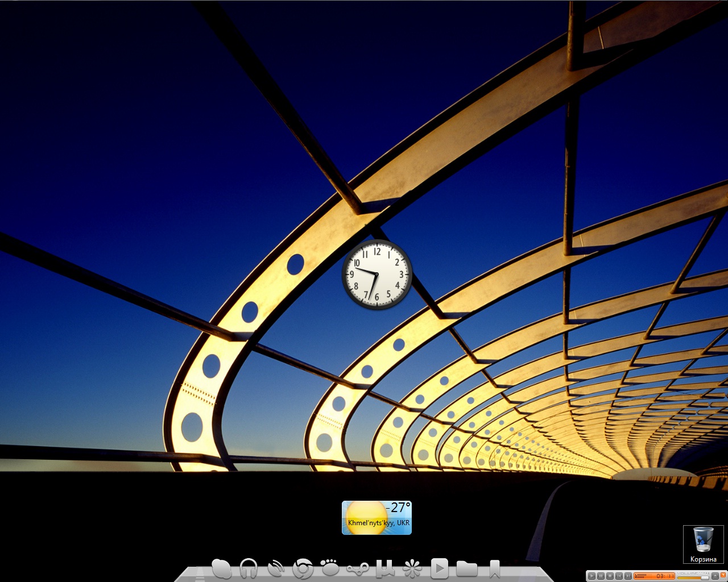Launch the asterisk flower app in dock
Image resolution: width=728 pixels, height=582 pixels.
tap(412, 568)
